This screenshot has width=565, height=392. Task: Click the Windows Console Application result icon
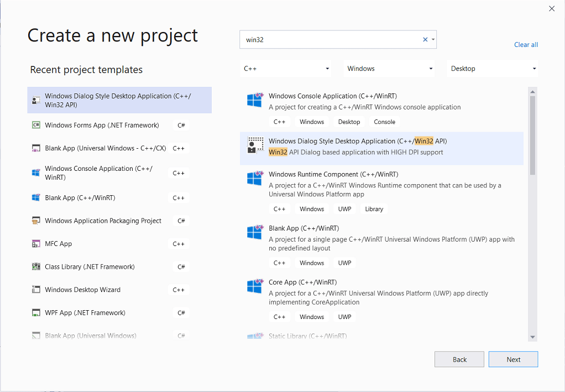click(255, 100)
